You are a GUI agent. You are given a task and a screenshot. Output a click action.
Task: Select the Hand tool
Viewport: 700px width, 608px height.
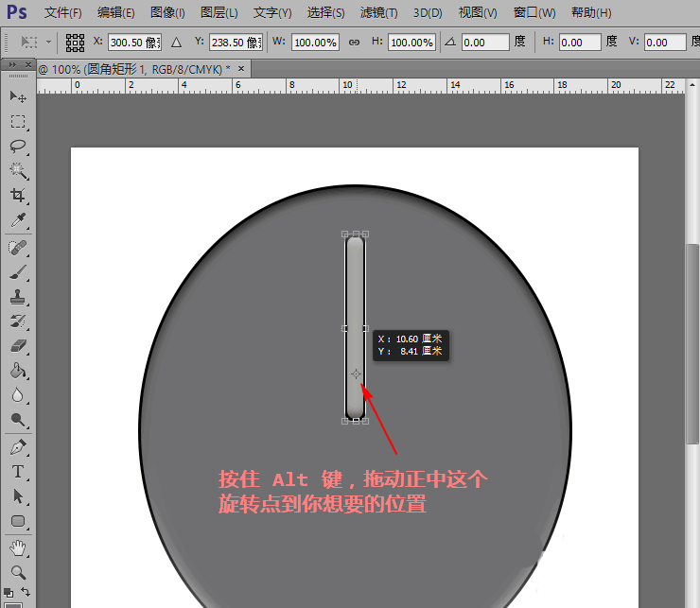18,548
